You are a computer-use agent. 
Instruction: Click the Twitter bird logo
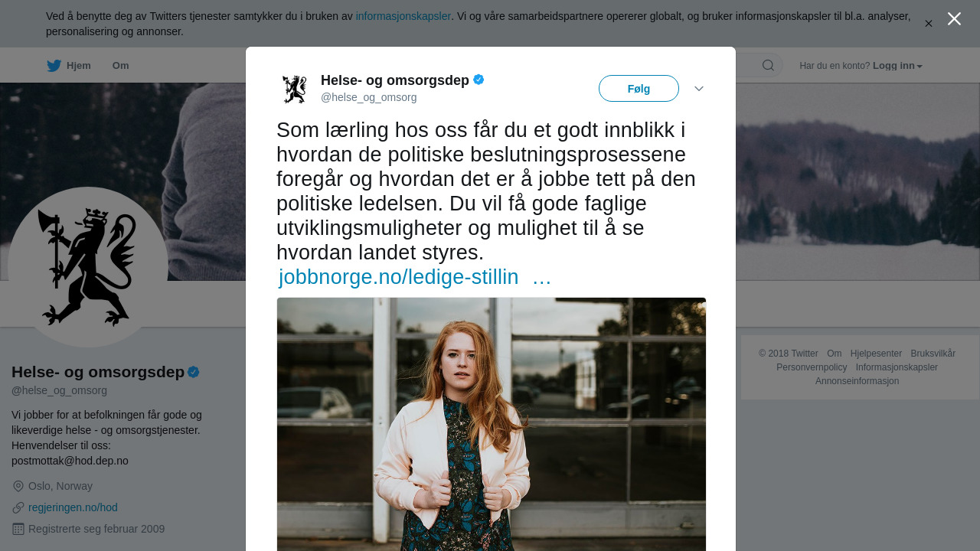pos(54,66)
